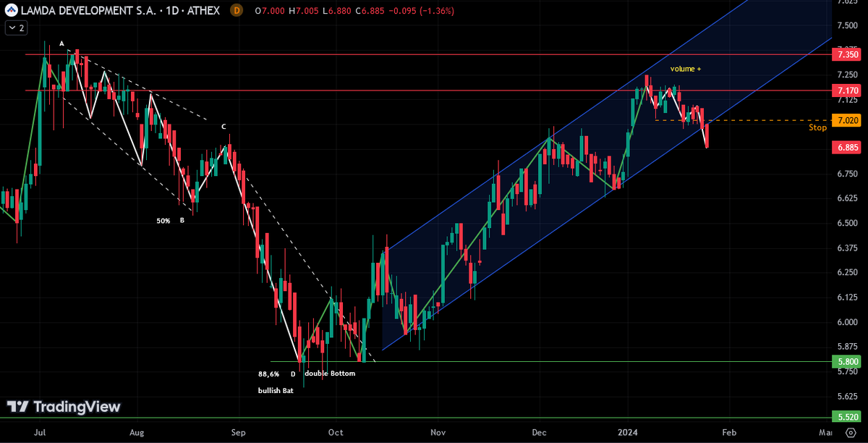868x443 pixels.
Task: Click point label 'D' beside the 88,6% label
Action: click(293, 374)
